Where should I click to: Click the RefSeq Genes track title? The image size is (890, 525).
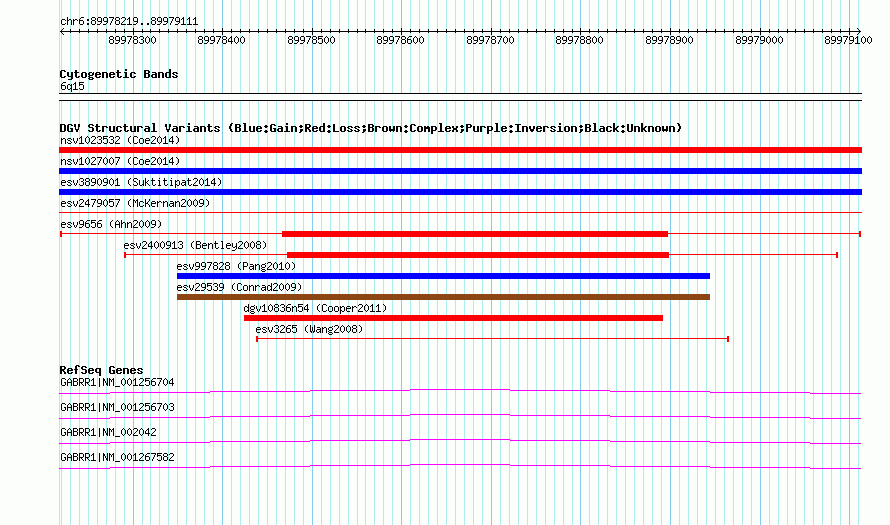102,370
